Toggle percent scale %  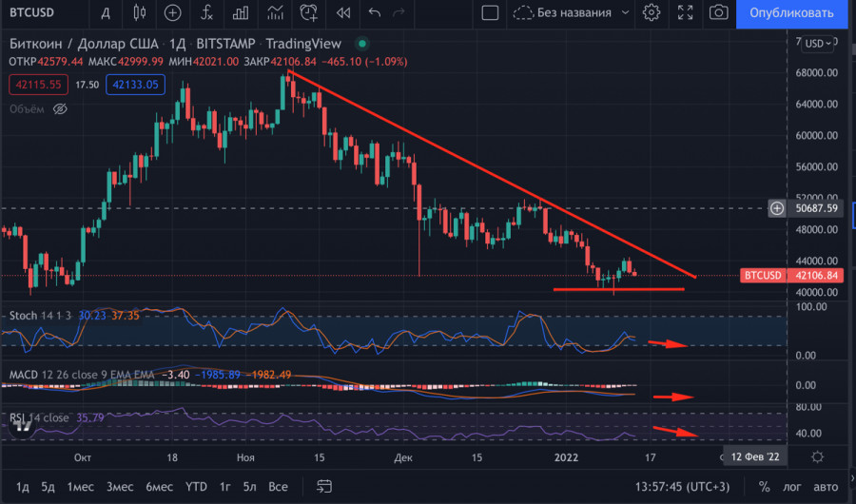(765, 487)
